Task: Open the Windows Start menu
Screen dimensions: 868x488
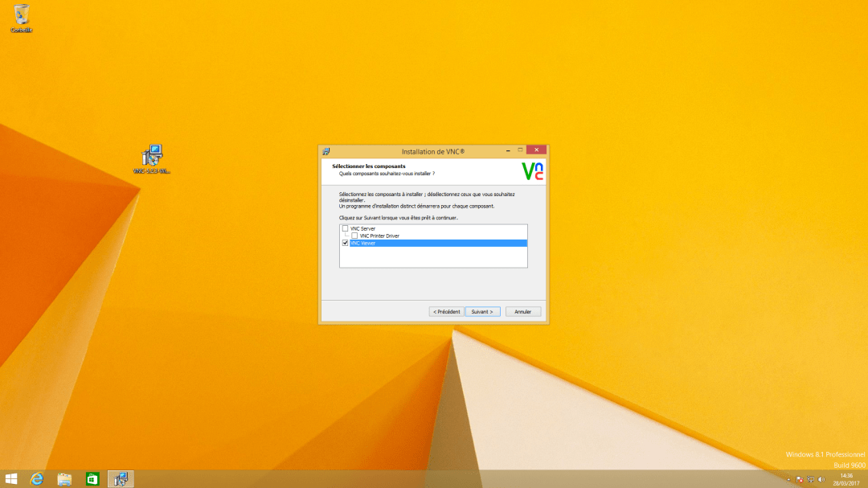Action: click(10, 478)
